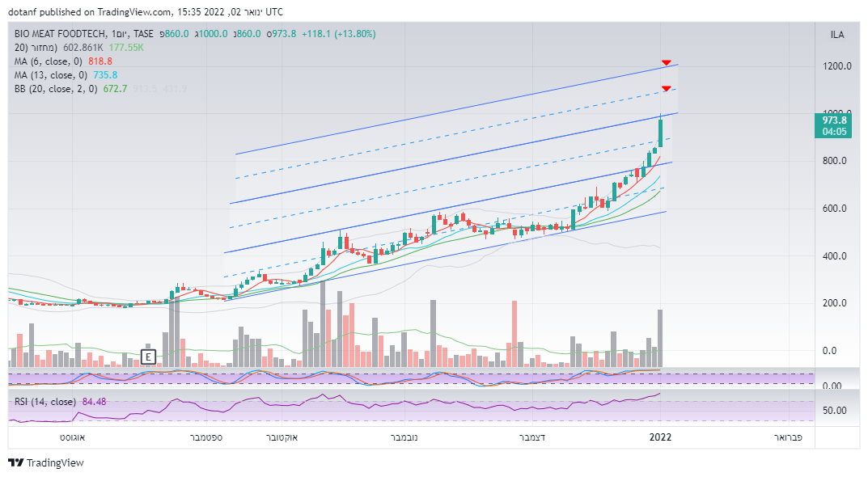868x477 pixels.
Task: Click the MA 6 value 818.8
Action: pyautogui.click(x=100, y=61)
